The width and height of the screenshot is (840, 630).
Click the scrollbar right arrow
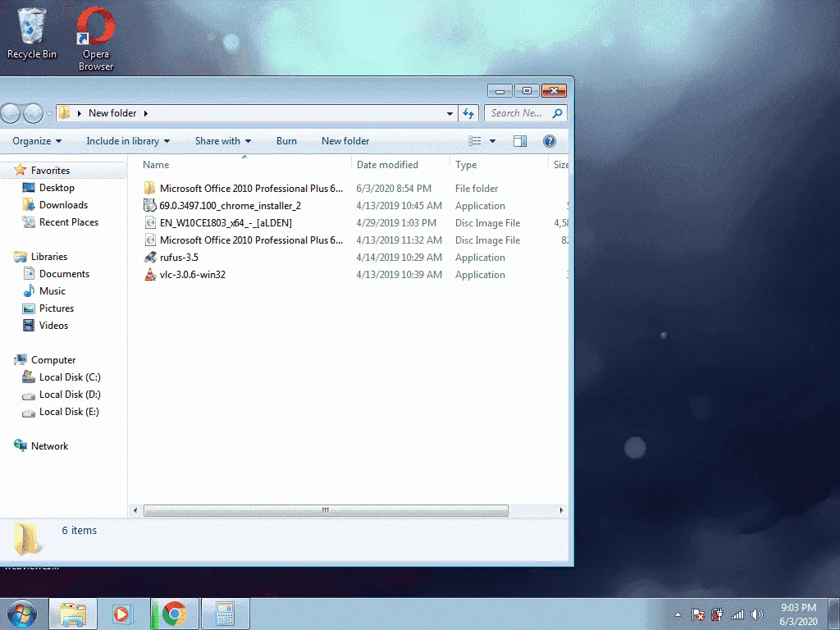click(561, 510)
